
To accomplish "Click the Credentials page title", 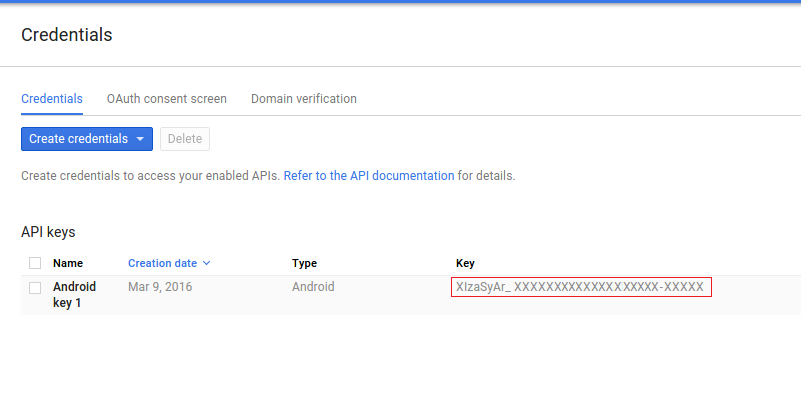I will pyautogui.click(x=67, y=35).
